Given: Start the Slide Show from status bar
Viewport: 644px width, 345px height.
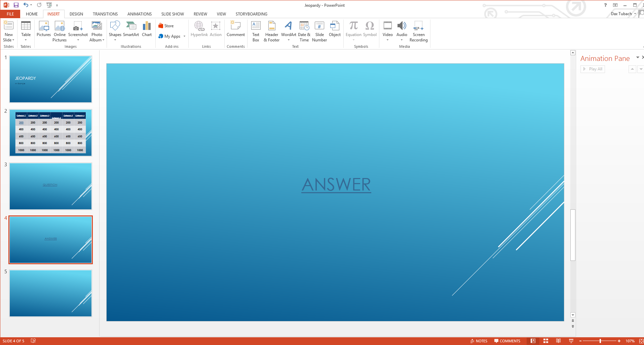Looking at the screenshot, I should coord(571,341).
